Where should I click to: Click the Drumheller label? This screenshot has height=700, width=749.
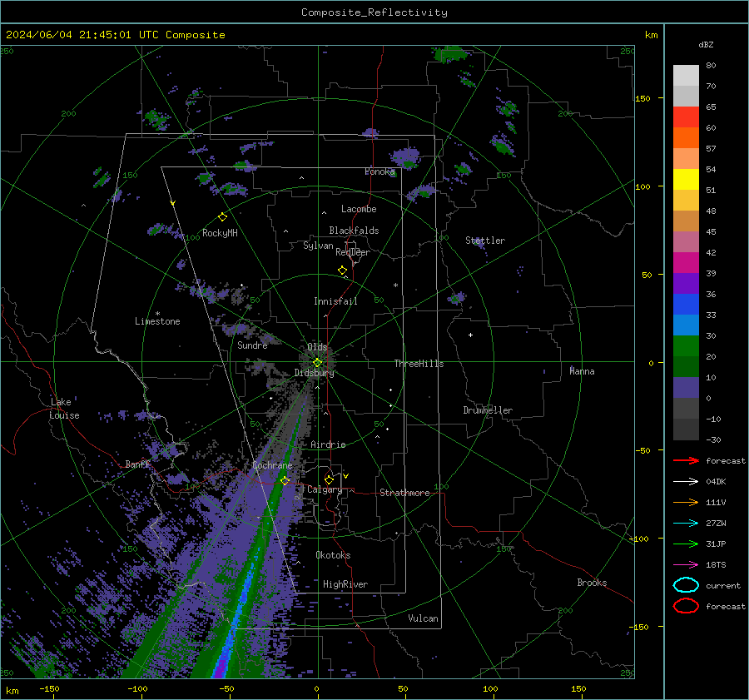(488, 410)
